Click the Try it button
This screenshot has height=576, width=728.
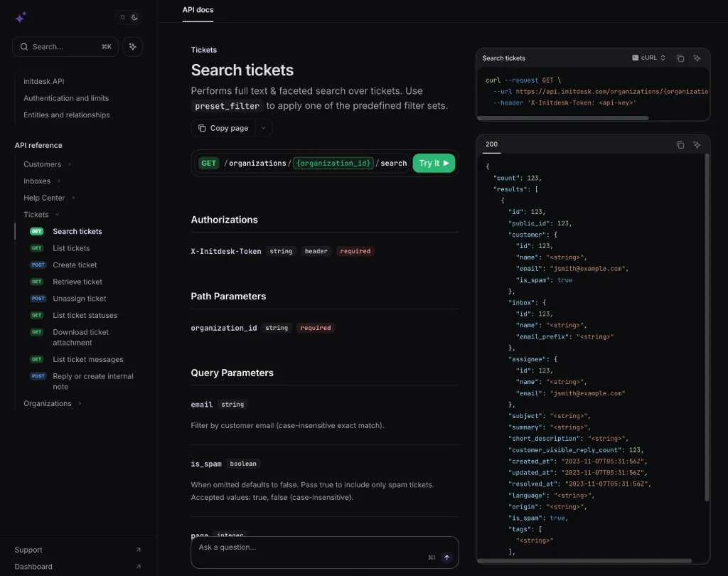(434, 163)
